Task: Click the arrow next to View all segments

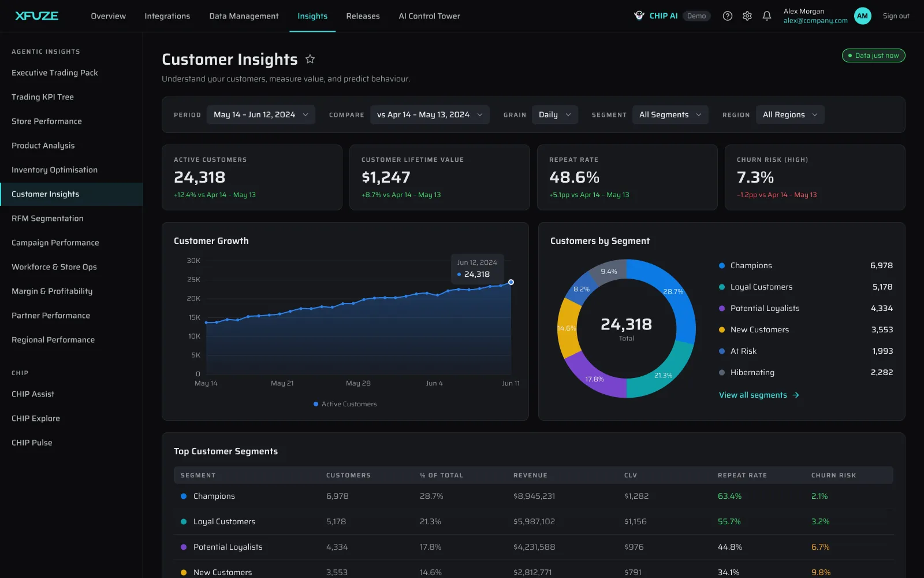Action: [x=796, y=395]
